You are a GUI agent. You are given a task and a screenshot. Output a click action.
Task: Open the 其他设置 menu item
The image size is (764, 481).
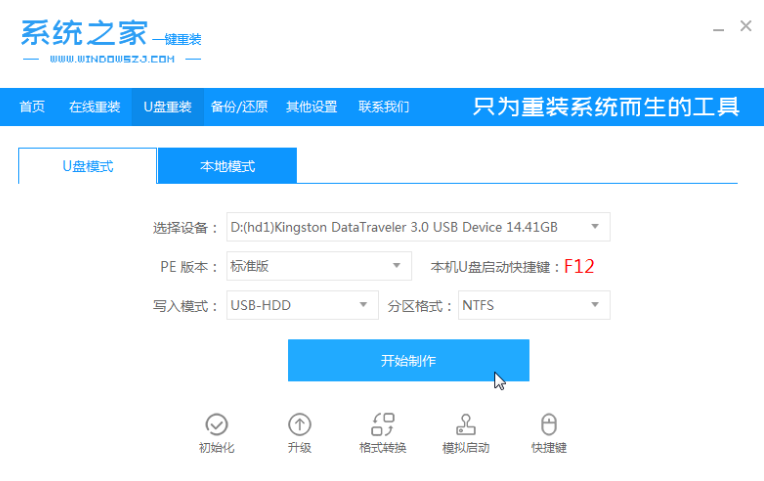(x=311, y=107)
